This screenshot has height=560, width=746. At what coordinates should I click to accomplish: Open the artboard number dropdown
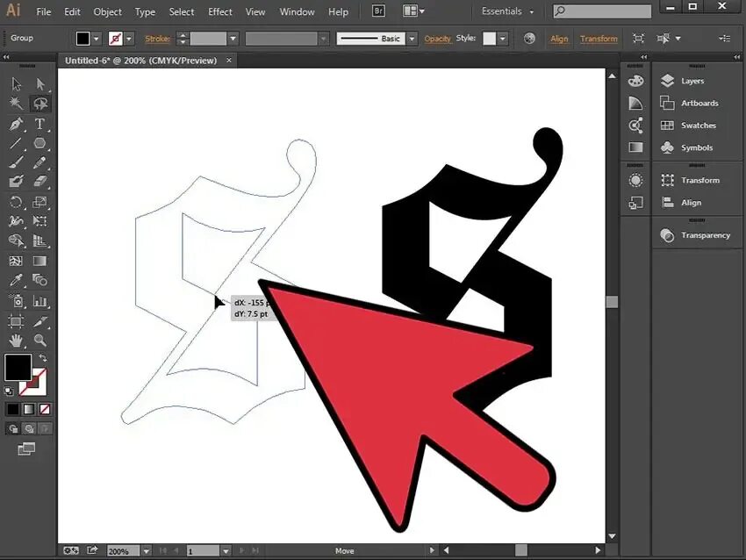click(226, 551)
